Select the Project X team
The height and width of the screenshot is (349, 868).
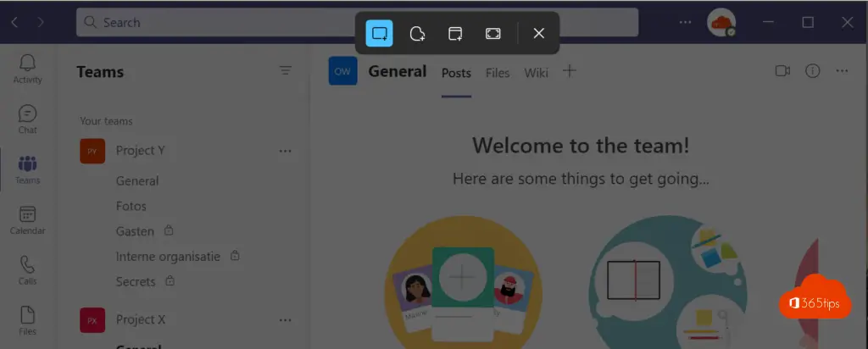(141, 319)
